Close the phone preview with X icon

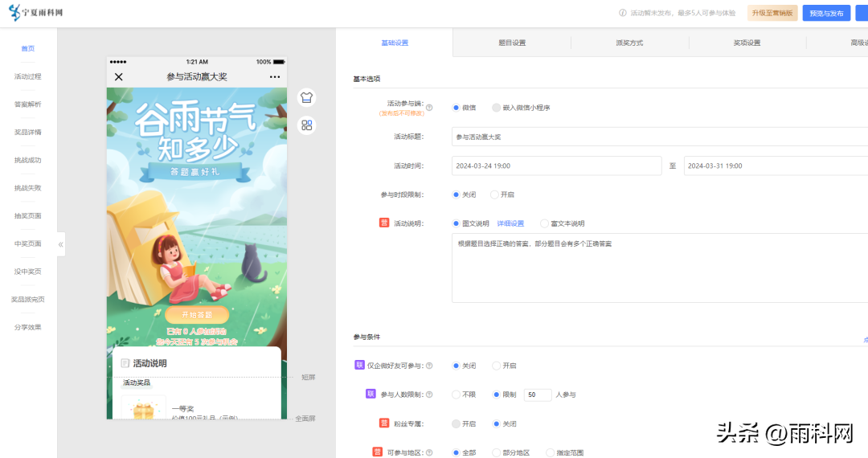[x=119, y=77]
